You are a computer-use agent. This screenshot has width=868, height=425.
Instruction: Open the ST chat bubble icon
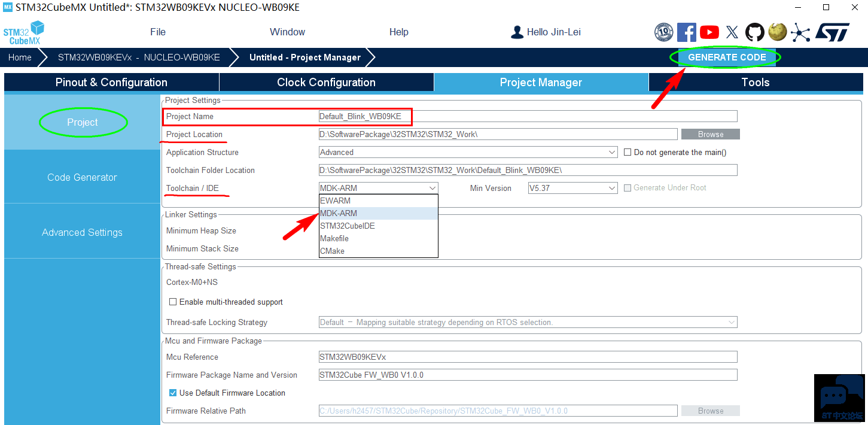click(839, 399)
